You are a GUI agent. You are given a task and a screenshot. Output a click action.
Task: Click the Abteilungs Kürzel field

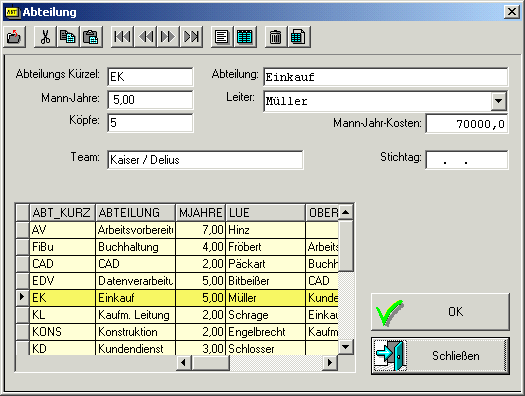coord(150,77)
